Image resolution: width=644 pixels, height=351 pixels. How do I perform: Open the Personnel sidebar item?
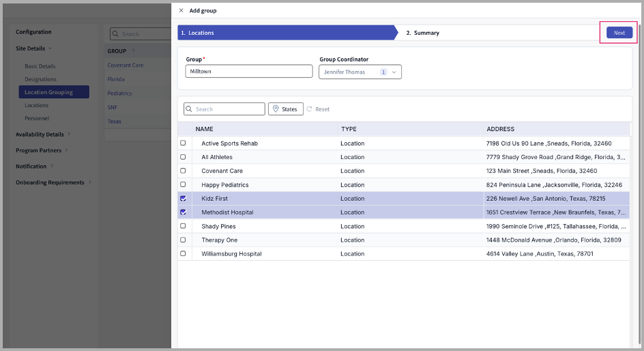click(x=37, y=118)
